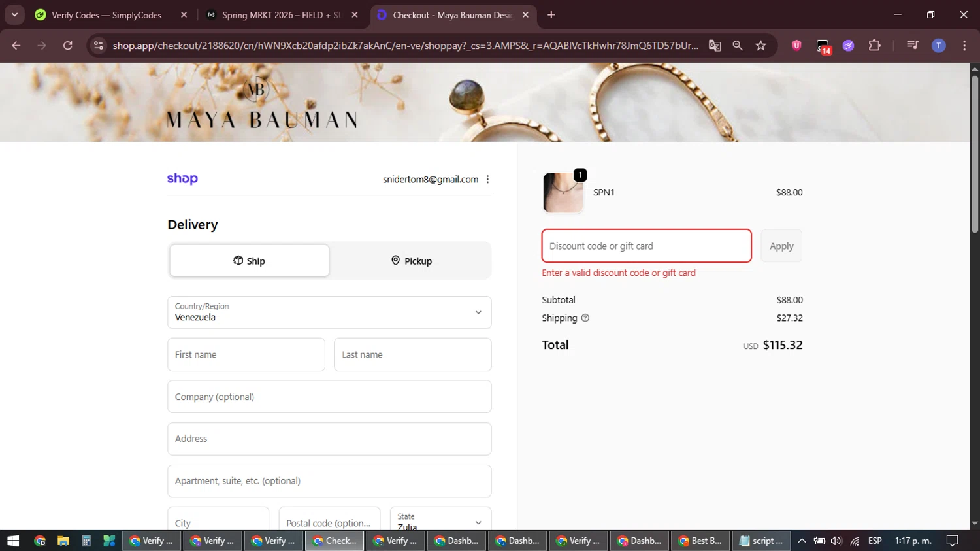980x551 pixels.
Task: Click the City field
Action: click(x=218, y=519)
